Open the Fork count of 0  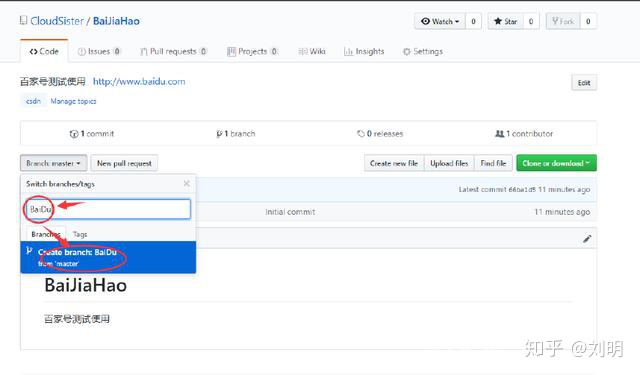(588, 21)
